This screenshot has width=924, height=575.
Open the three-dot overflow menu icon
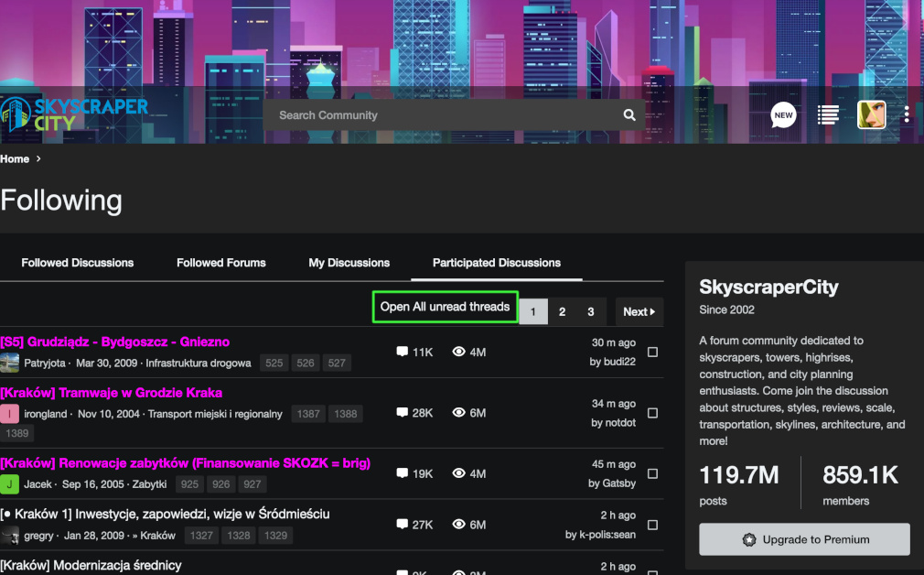[x=906, y=114]
